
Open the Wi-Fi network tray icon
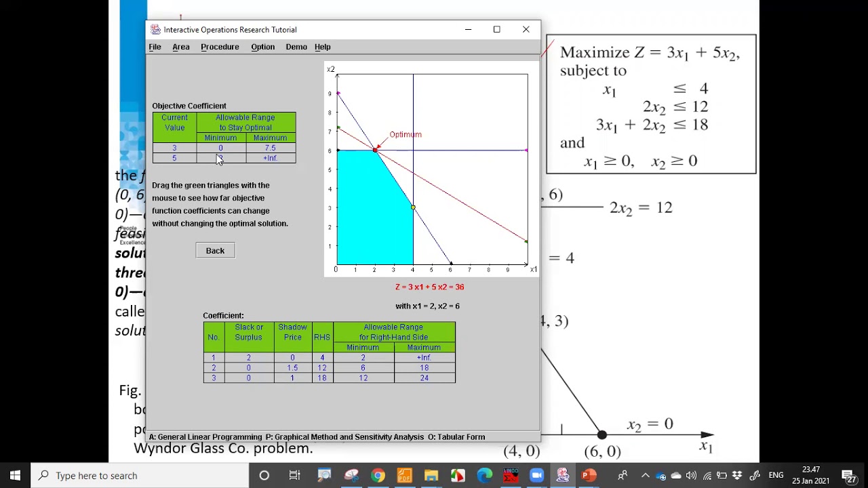(707, 475)
